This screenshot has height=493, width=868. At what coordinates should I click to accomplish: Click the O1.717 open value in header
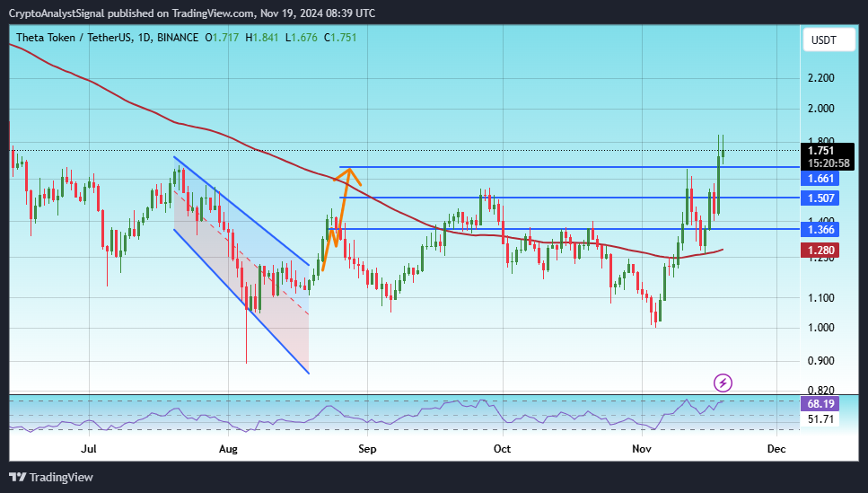[x=222, y=38]
